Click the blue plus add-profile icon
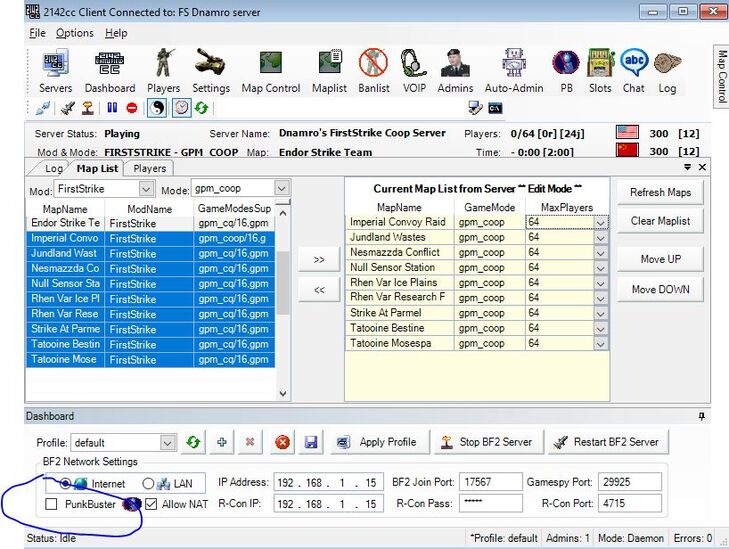Image resolution: width=729 pixels, height=549 pixels. (222, 442)
